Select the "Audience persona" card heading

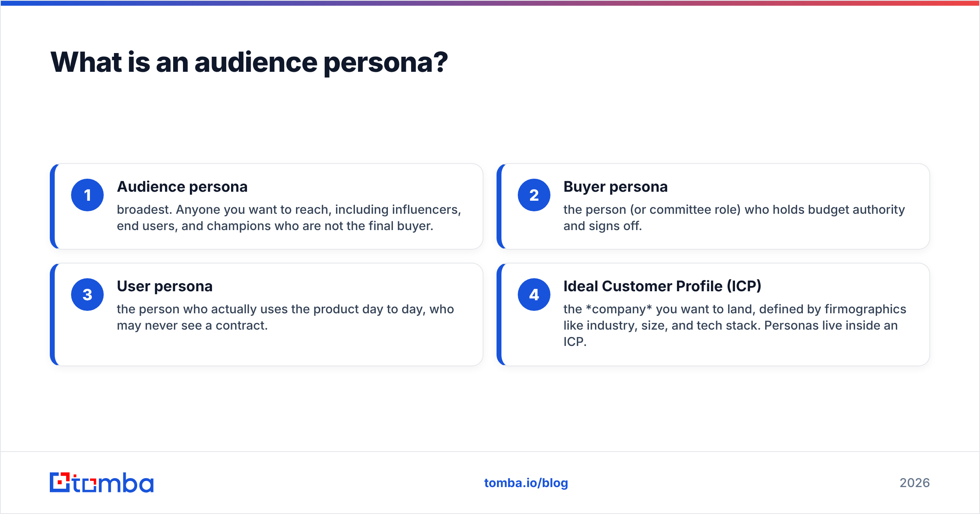(182, 187)
